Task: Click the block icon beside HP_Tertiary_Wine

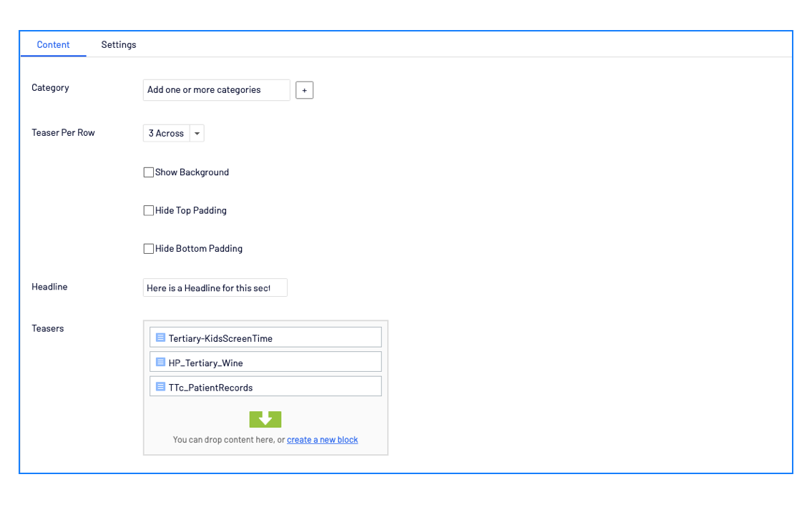Action: pos(160,362)
